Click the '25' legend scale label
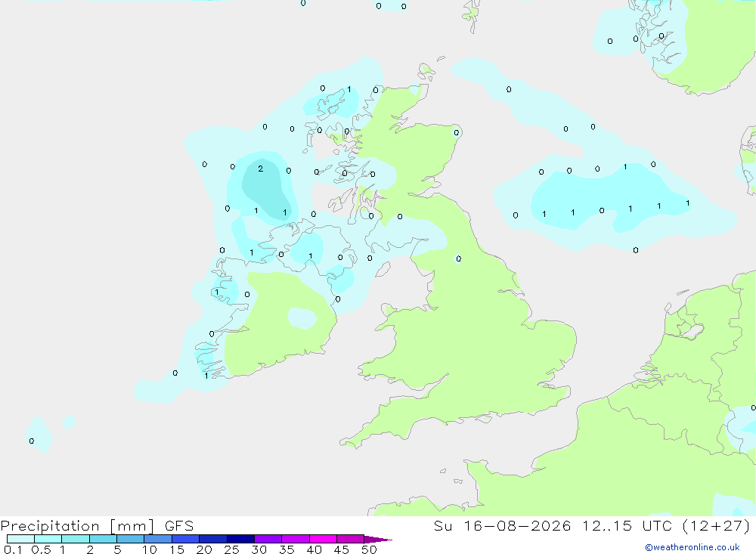 coord(231,549)
